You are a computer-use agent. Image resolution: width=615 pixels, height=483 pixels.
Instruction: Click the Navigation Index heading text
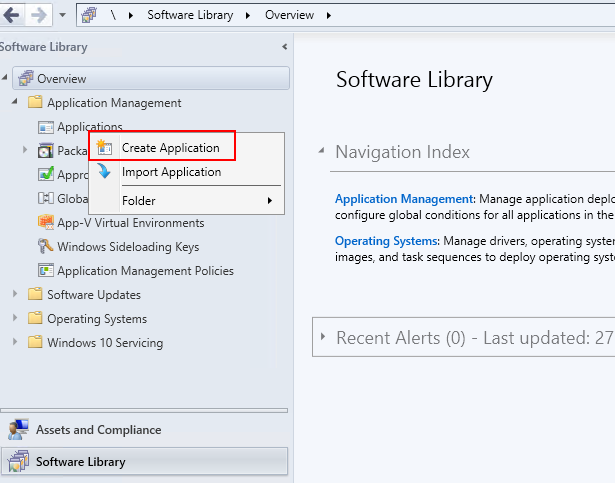coord(402,151)
